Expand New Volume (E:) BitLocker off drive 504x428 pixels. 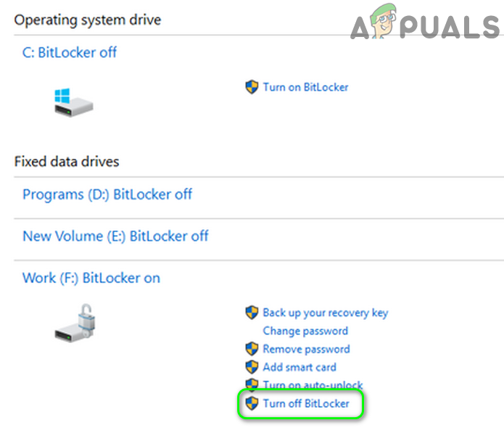click(x=115, y=236)
